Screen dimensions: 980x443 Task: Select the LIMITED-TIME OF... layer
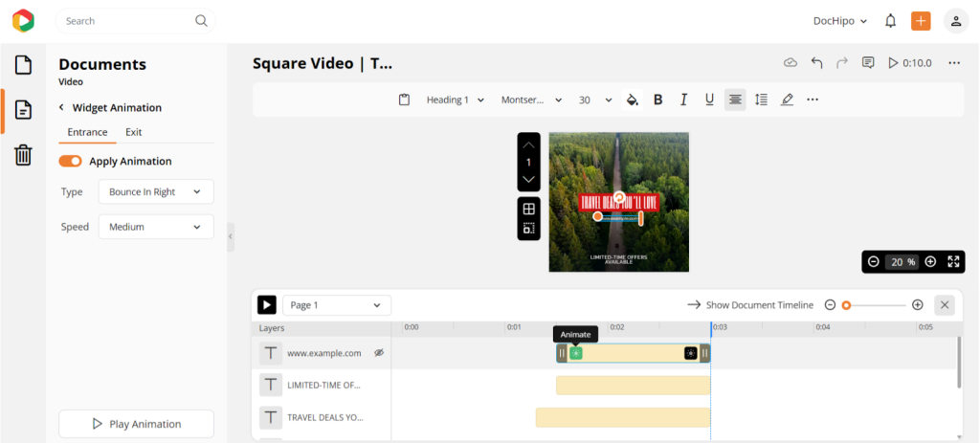click(322, 385)
